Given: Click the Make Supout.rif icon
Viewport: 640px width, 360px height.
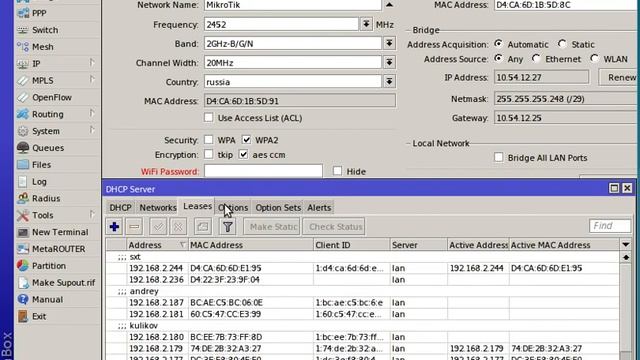Looking at the screenshot, I should (x=23, y=282).
